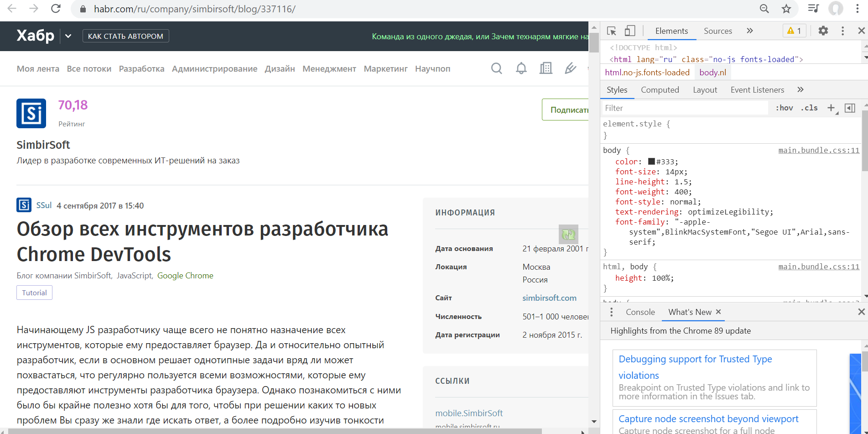Open the zoom magnifier in address bar
The image size is (868, 434).
[x=764, y=9]
